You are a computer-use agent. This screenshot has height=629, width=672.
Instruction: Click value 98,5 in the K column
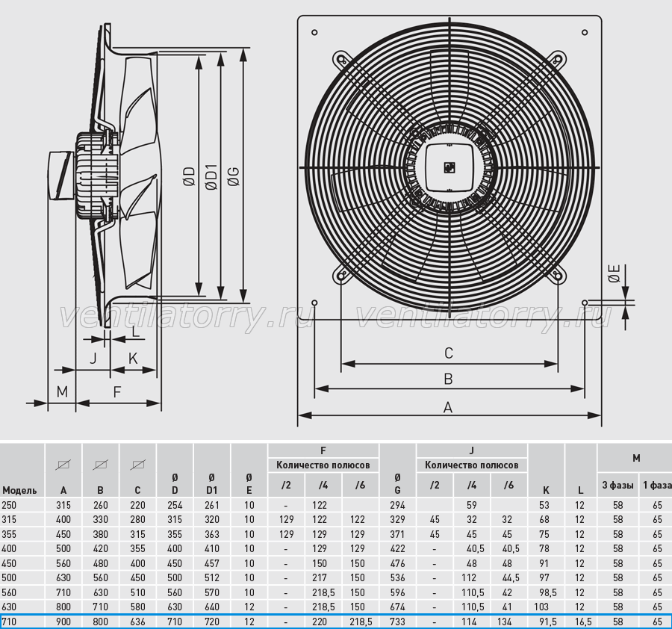[x=548, y=592]
